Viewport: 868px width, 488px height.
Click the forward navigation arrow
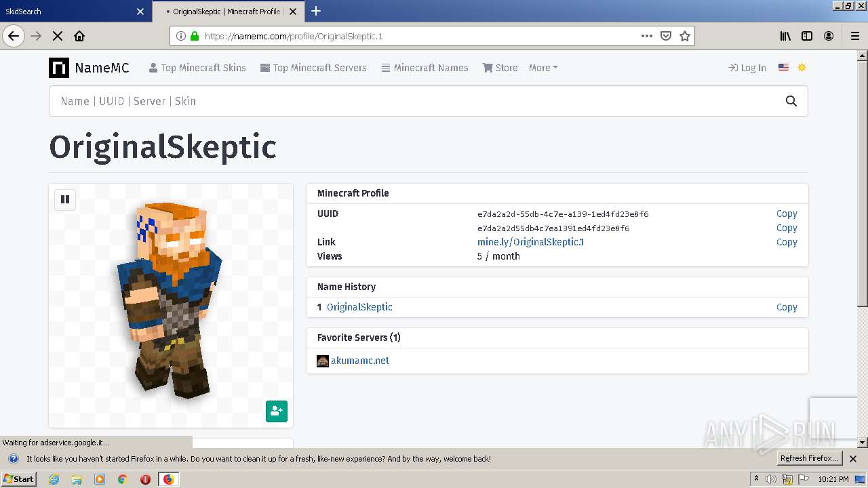36,36
